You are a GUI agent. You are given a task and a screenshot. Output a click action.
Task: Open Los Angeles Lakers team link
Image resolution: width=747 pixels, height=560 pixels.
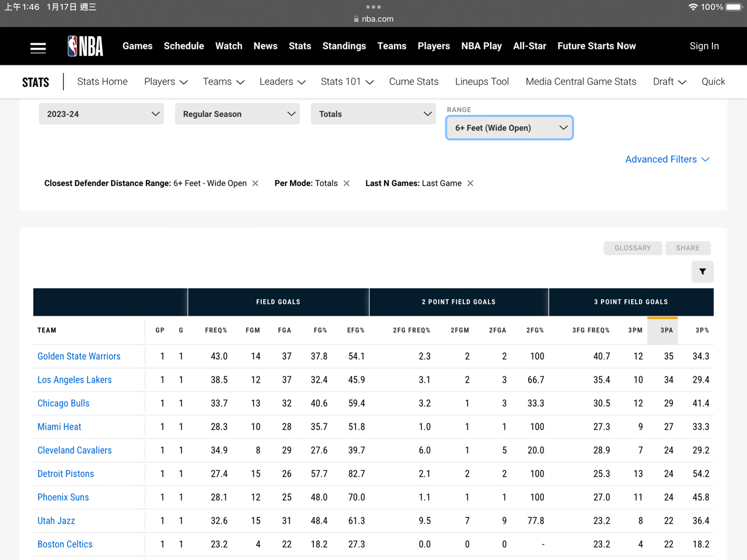[74, 380]
